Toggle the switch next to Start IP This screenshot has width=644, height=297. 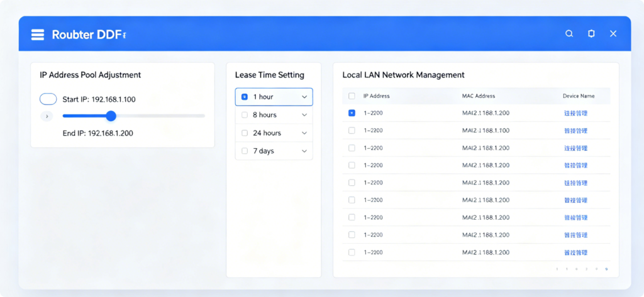click(48, 99)
